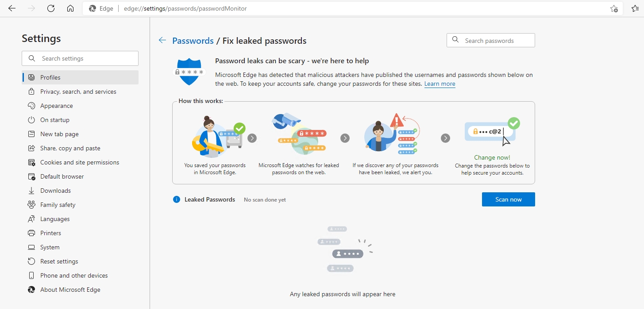Select the Languages settings entry
Screen dimensions: 644x309
click(54, 219)
